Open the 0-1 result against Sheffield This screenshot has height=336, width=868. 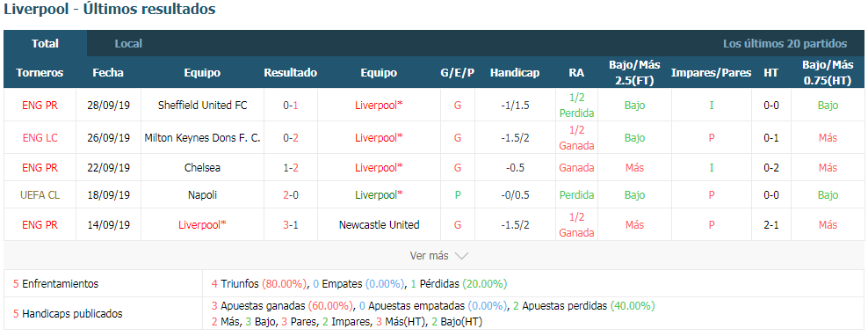tap(291, 105)
